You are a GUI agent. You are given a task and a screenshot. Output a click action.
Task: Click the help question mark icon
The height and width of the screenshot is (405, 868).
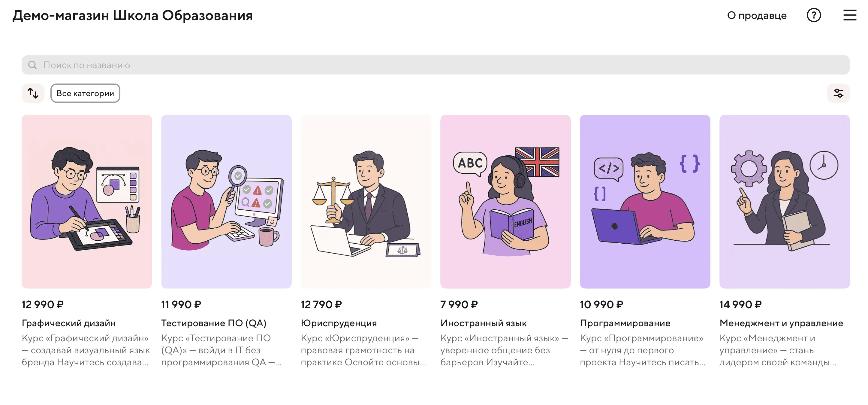click(x=814, y=15)
